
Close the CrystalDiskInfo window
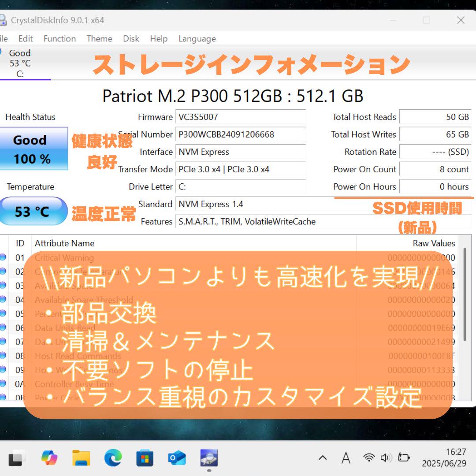(x=461, y=20)
